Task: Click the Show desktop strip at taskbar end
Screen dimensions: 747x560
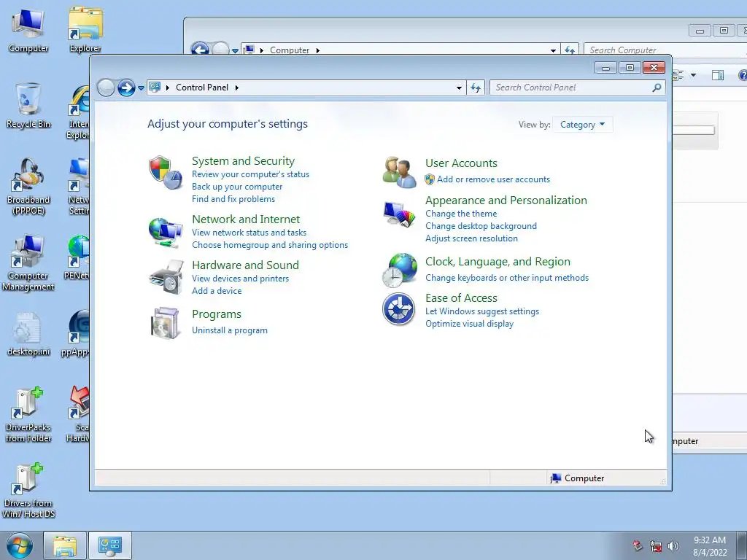Action: (x=743, y=545)
